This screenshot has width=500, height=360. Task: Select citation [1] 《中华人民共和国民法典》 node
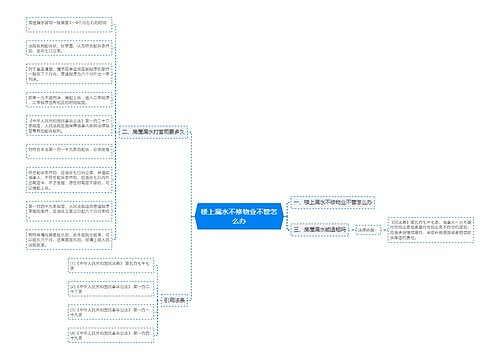[x=111, y=265]
